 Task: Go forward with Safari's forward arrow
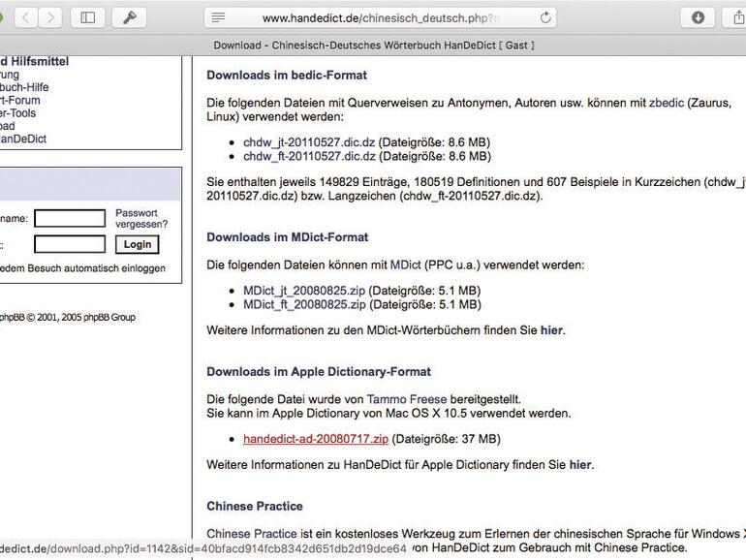[50, 18]
